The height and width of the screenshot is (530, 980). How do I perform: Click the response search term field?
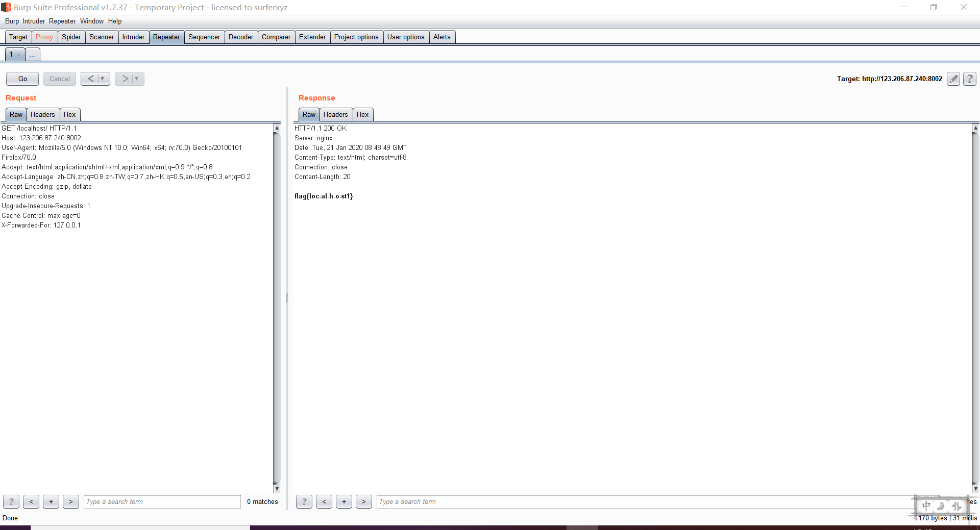click(645, 502)
